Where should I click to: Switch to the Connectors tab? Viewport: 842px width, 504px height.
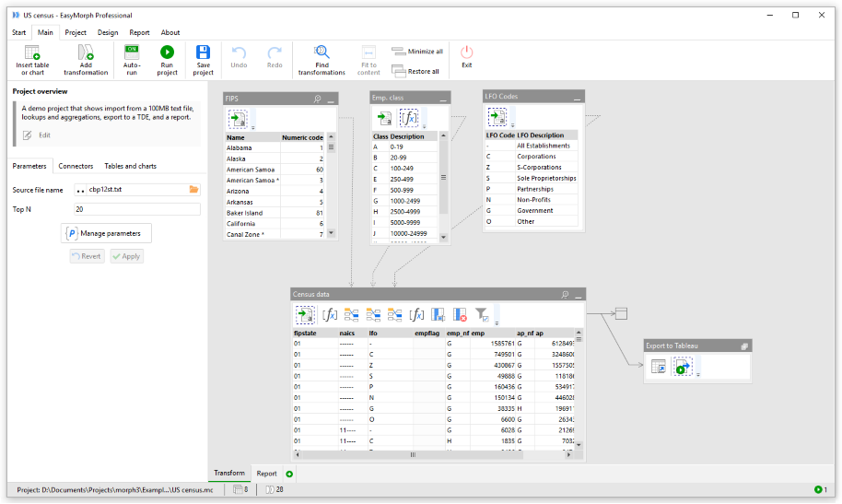click(76, 166)
